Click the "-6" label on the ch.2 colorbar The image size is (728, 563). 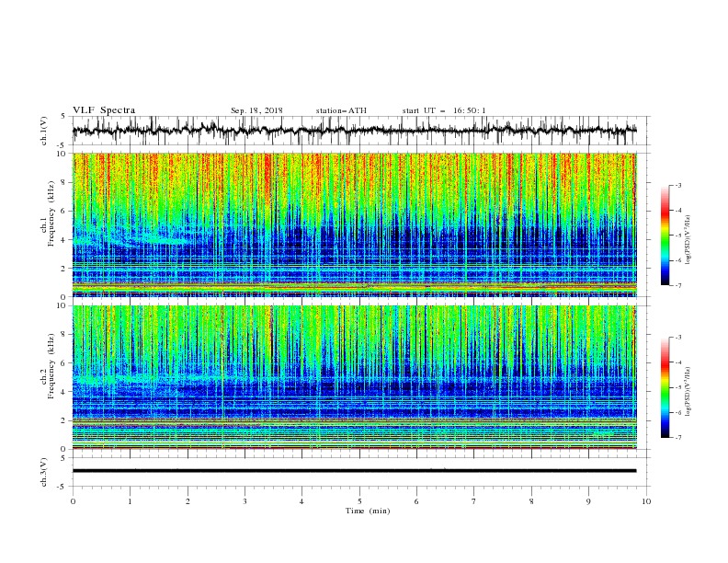pos(678,412)
